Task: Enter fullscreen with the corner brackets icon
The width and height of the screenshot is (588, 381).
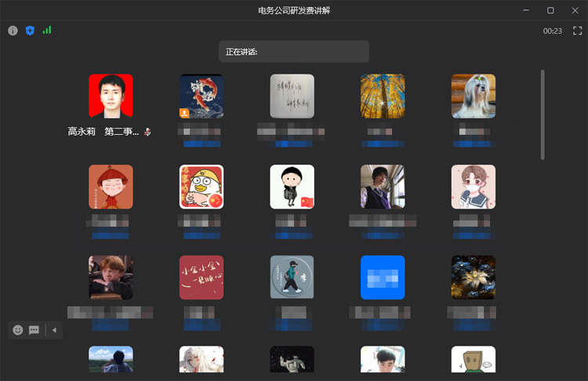Action: click(x=577, y=31)
